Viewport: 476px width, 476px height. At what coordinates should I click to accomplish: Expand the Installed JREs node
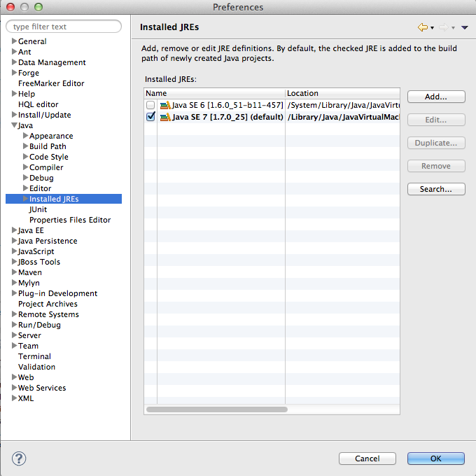tap(25, 199)
